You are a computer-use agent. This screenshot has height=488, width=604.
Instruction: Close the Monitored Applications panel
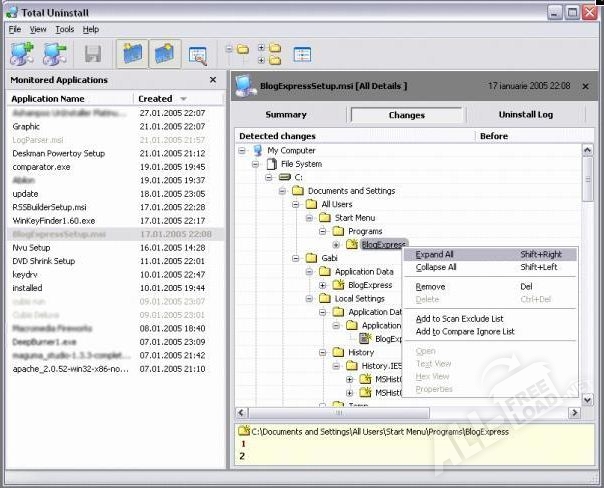pyautogui.click(x=212, y=79)
